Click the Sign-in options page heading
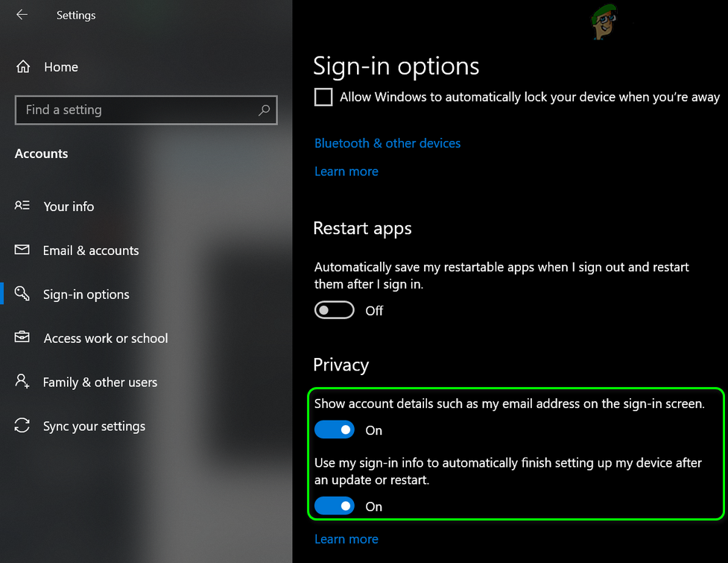Image resolution: width=728 pixels, height=563 pixels. (396, 66)
